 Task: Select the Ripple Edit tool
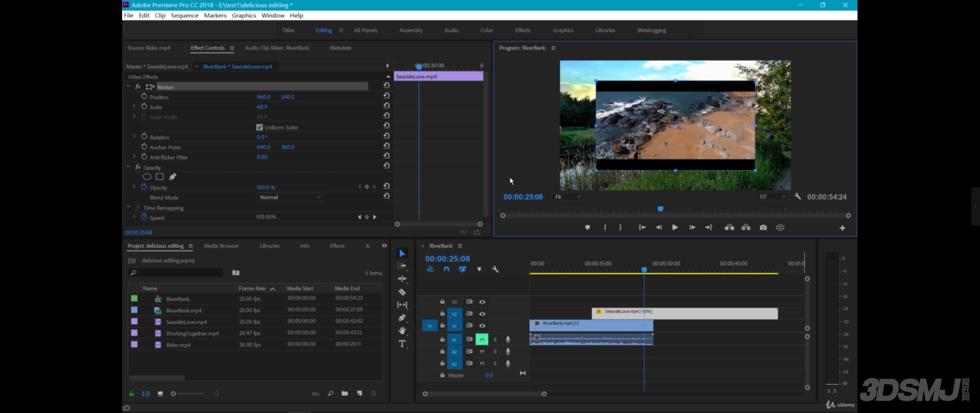(402, 279)
